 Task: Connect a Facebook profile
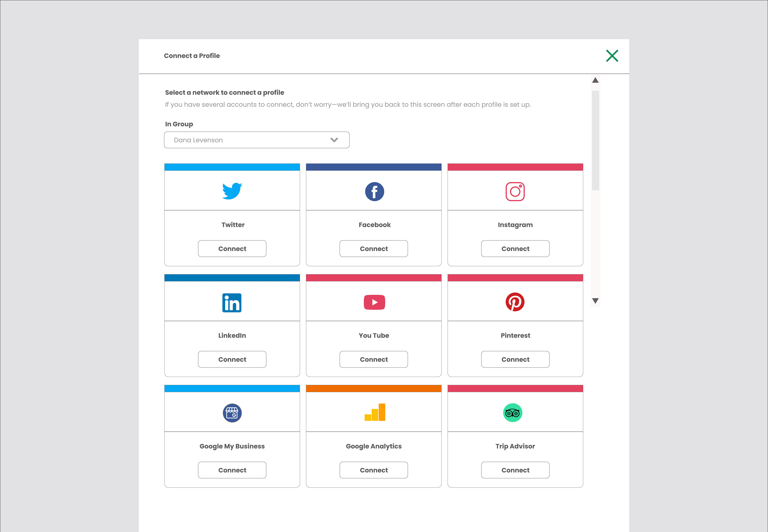tap(374, 249)
